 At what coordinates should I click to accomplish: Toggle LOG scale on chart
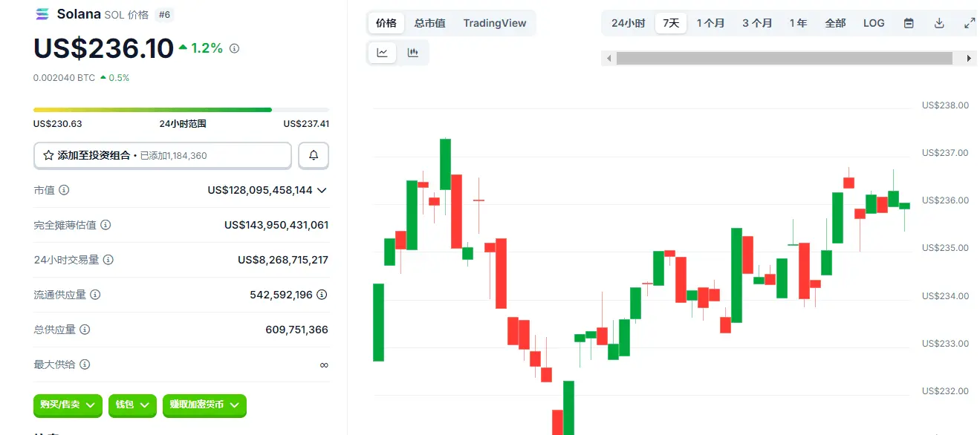click(874, 23)
